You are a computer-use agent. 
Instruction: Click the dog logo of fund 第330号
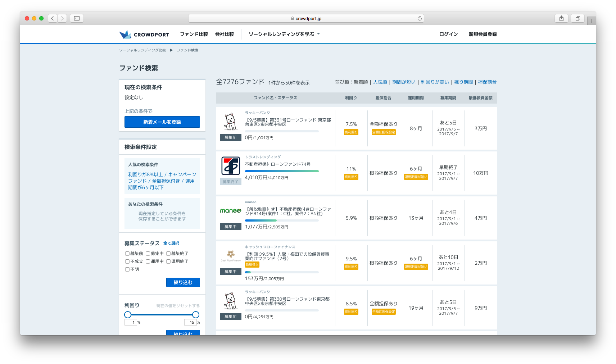coord(231,301)
